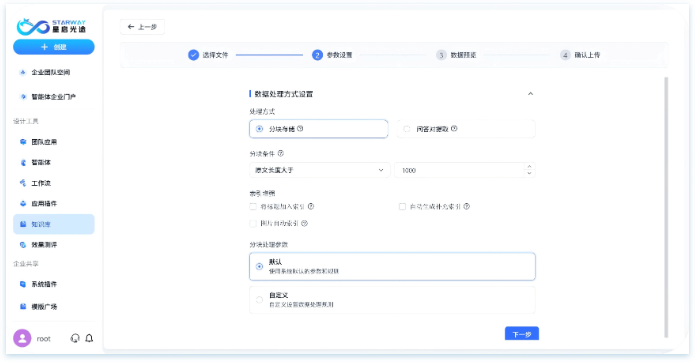Jump to the 数据预览 step

tap(457, 55)
